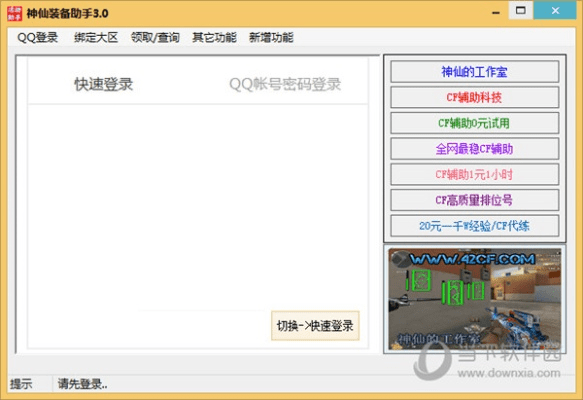Click the 20元一千W经验/CF代练 button

click(474, 226)
